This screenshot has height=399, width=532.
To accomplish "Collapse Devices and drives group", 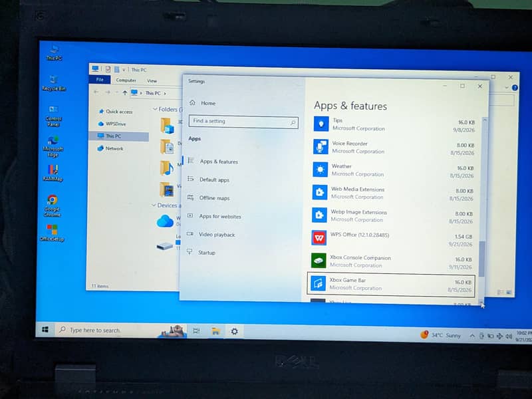I will pos(154,205).
